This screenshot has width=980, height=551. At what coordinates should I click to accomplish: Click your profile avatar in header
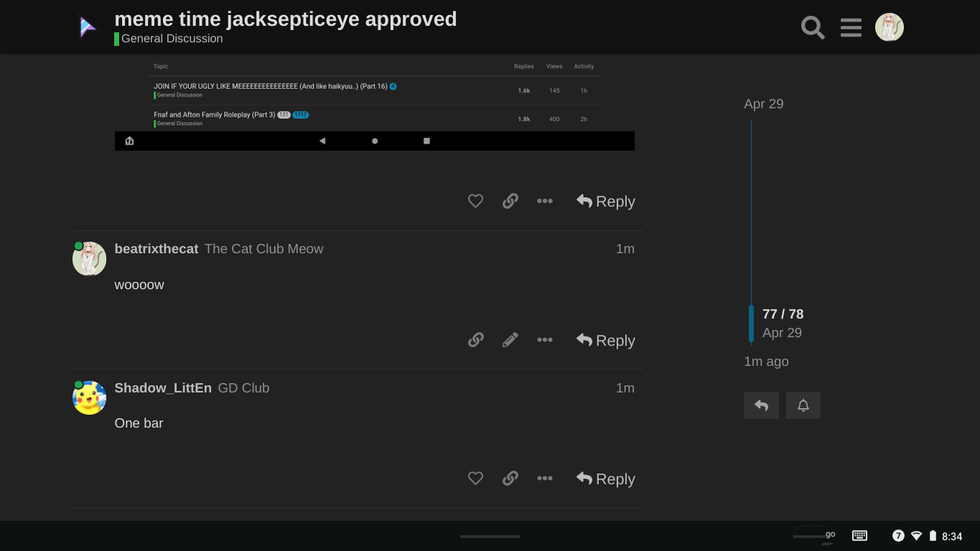tap(889, 27)
